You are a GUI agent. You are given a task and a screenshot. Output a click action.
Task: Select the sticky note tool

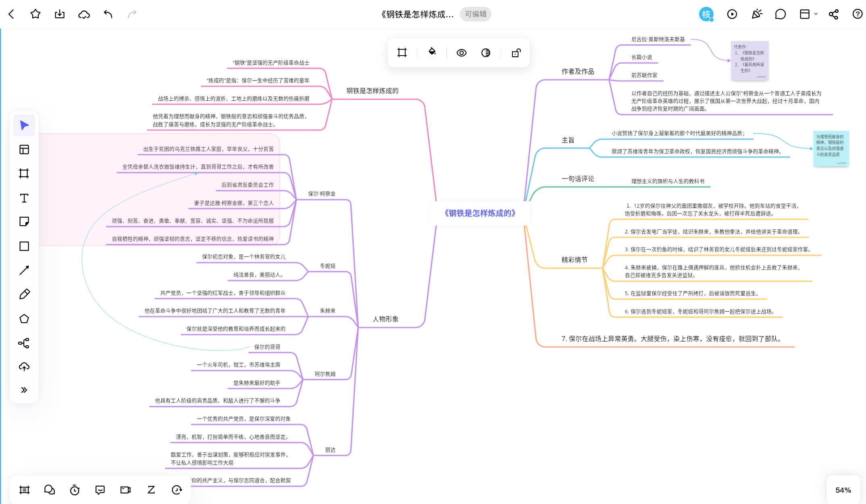tap(24, 222)
